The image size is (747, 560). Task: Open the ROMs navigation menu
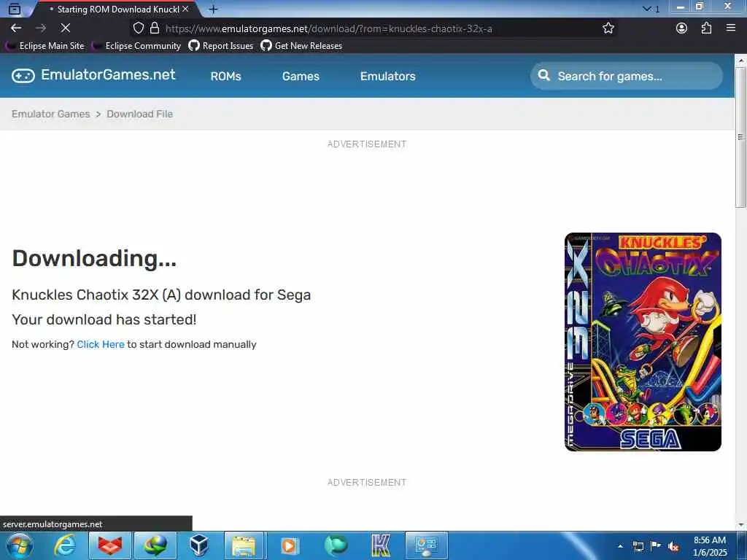(x=226, y=76)
